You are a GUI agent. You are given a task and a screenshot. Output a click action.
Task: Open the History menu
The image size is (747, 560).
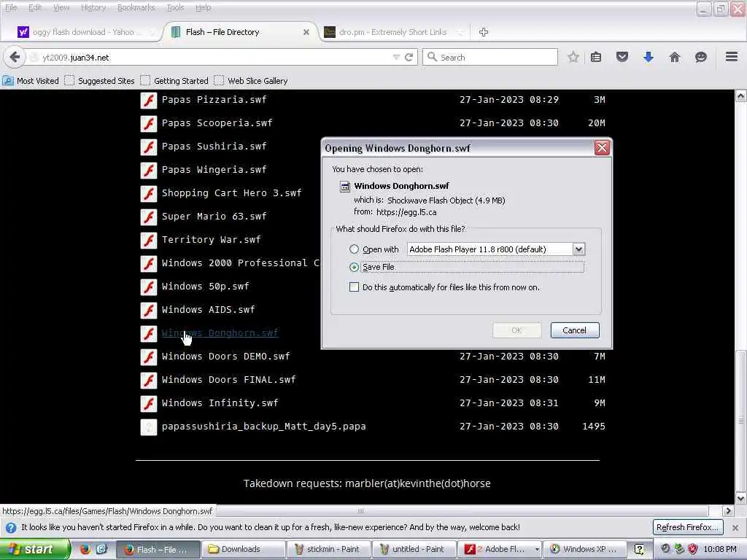pyautogui.click(x=93, y=7)
